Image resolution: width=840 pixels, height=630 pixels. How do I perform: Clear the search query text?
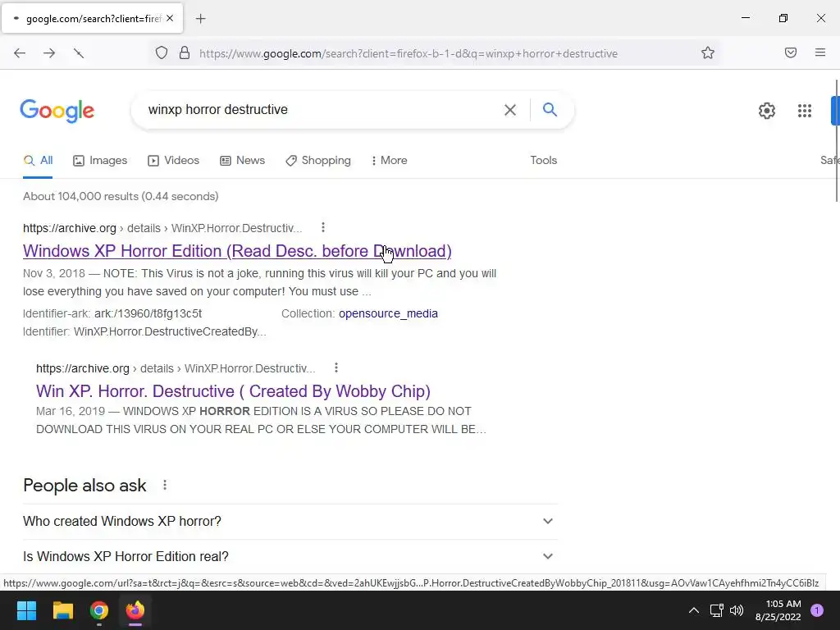(510, 110)
